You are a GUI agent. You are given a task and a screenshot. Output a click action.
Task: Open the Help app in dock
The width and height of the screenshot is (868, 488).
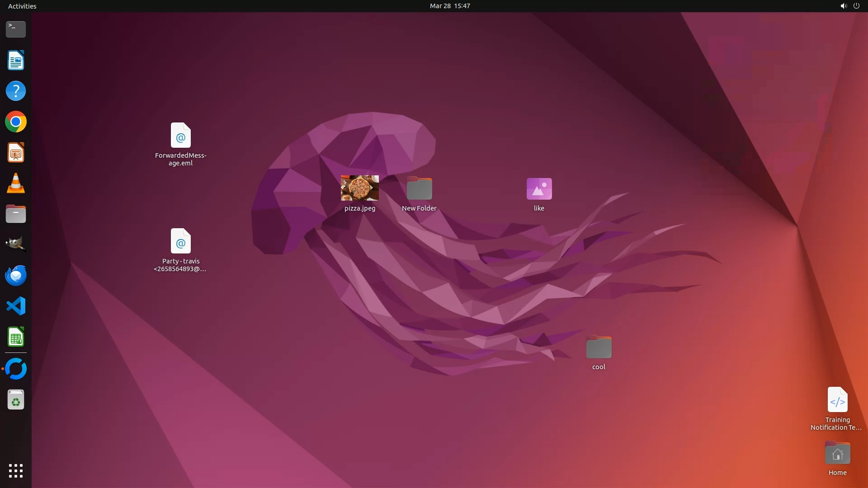click(16, 91)
